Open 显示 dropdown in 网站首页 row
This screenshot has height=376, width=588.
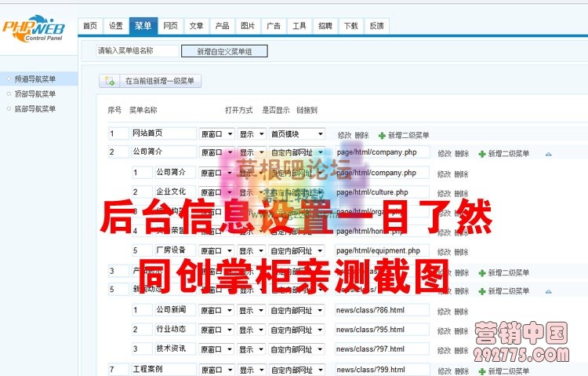pyautogui.click(x=251, y=134)
